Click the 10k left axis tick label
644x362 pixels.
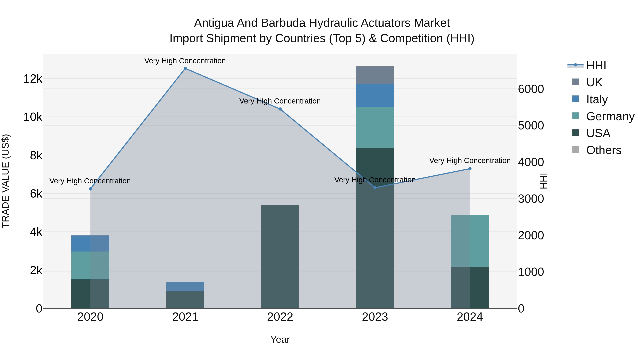click(33, 117)
